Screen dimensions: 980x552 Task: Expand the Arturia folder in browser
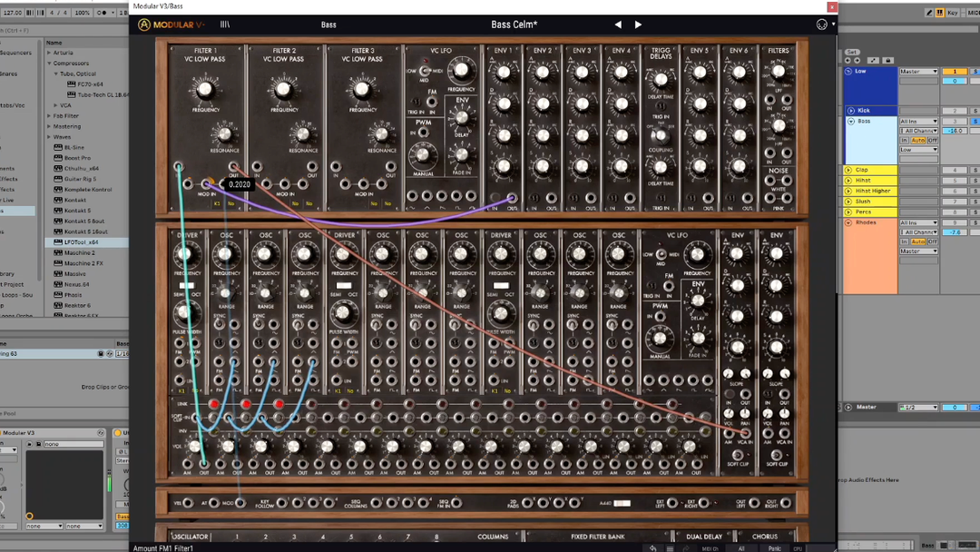click(49, 53)
